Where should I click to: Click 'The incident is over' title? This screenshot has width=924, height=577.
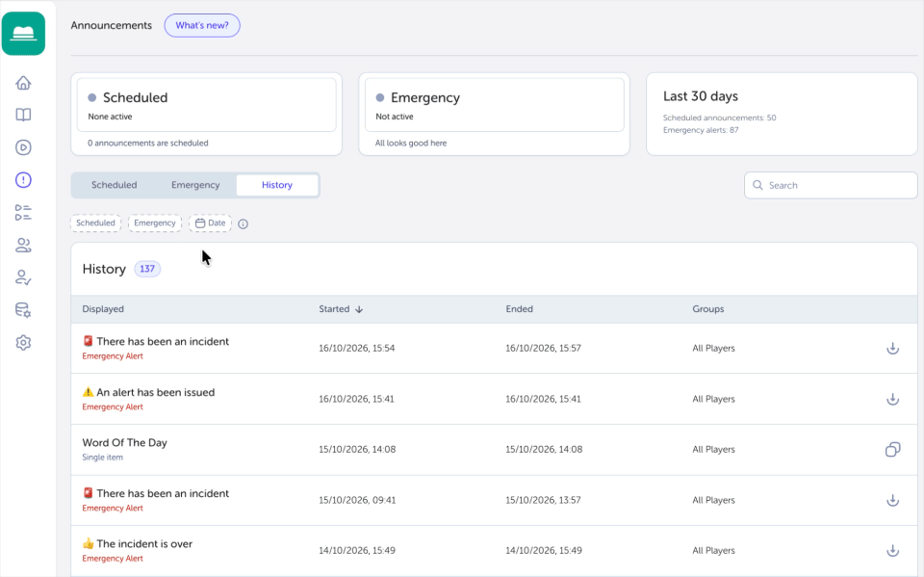[x=144, y=544]
